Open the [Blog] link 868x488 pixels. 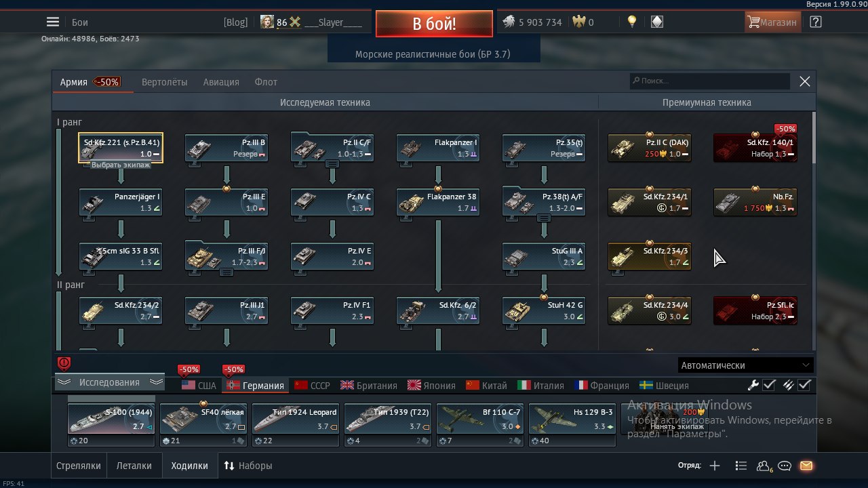(236, 22)
